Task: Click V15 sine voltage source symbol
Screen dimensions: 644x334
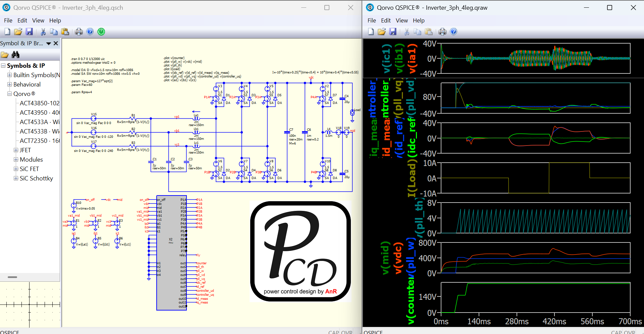Action: click(94, 118)
